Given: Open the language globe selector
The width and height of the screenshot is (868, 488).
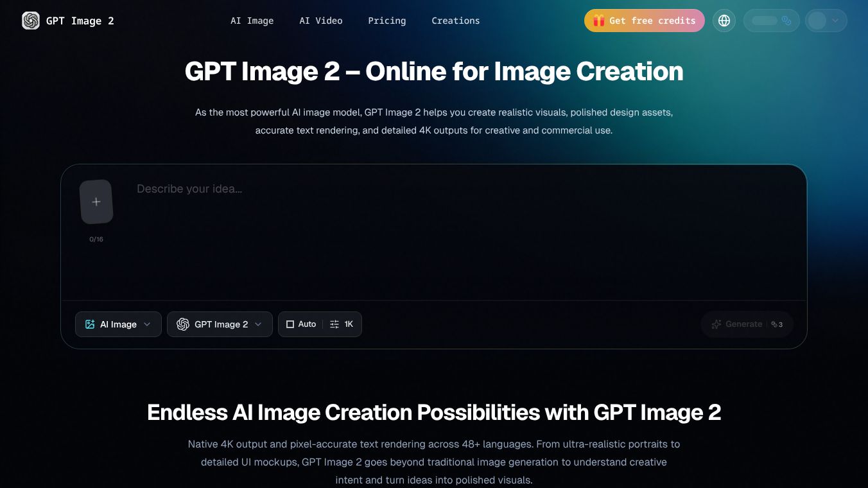Looking at the screenshot, I should click(724, 21).
